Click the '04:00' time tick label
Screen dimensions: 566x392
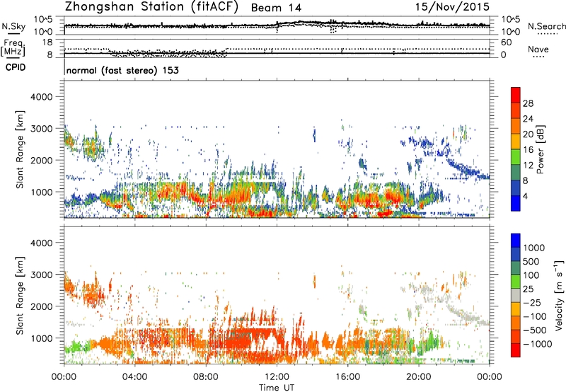(x=134, y=377)
